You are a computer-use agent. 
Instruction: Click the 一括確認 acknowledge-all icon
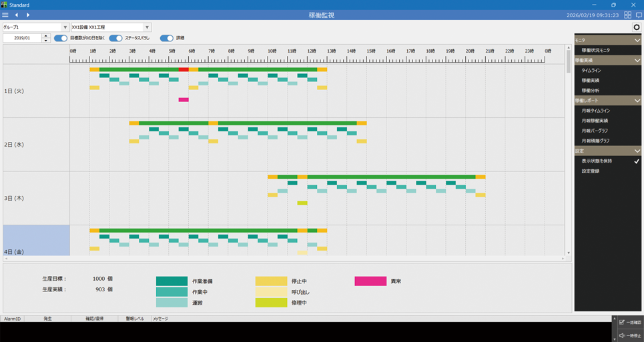click(x=622, y=322)
